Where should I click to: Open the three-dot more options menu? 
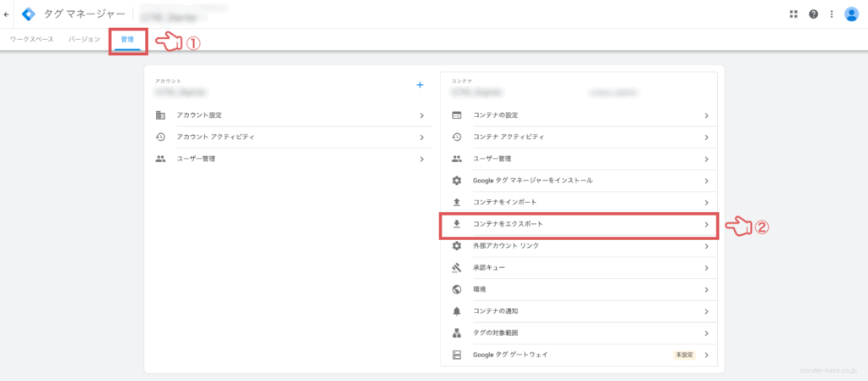[832, 14]
